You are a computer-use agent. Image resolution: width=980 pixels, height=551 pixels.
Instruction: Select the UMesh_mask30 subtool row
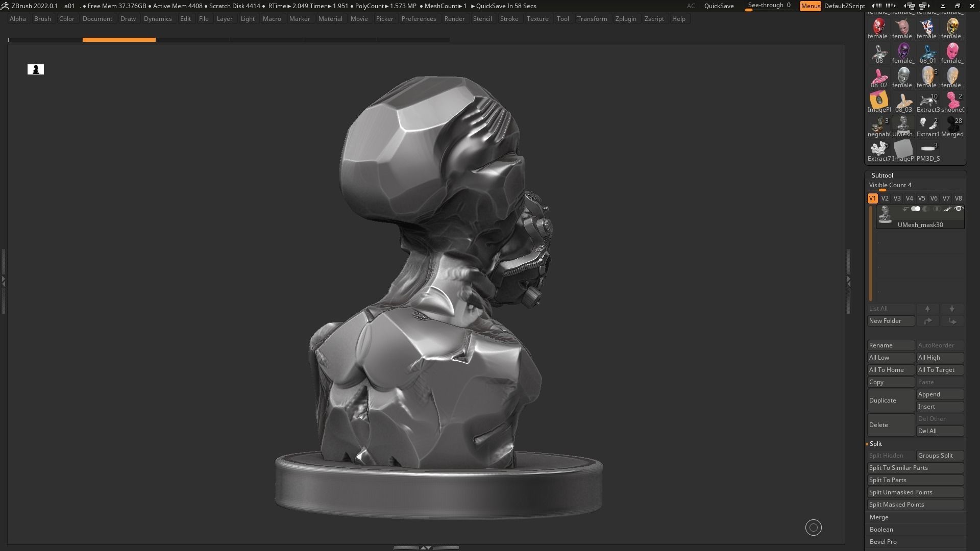tap(920, 217)
